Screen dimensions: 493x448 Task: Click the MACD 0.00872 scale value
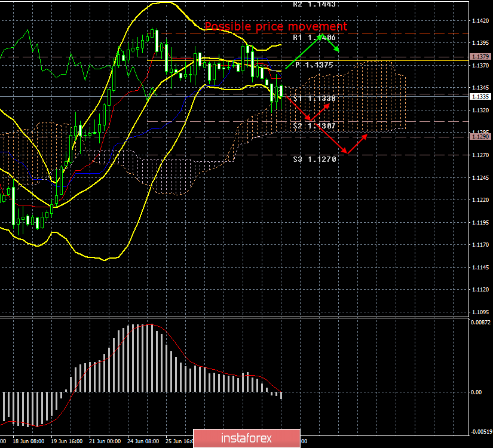click(480, 322)
